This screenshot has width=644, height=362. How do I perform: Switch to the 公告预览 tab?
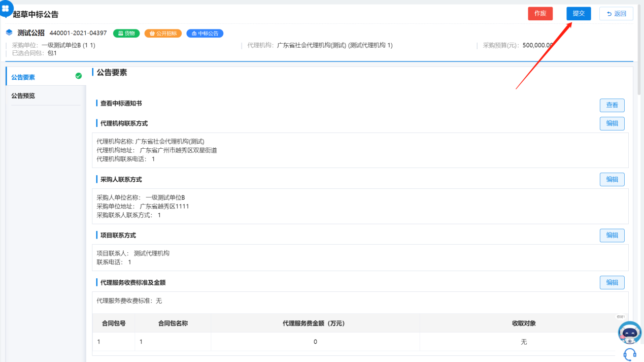click(23, 96)
